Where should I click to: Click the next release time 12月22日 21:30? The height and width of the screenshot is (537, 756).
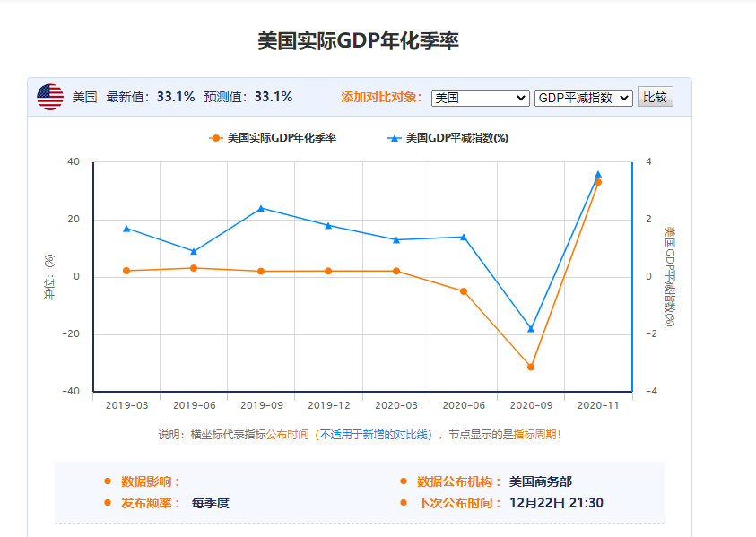pos(556,503)
